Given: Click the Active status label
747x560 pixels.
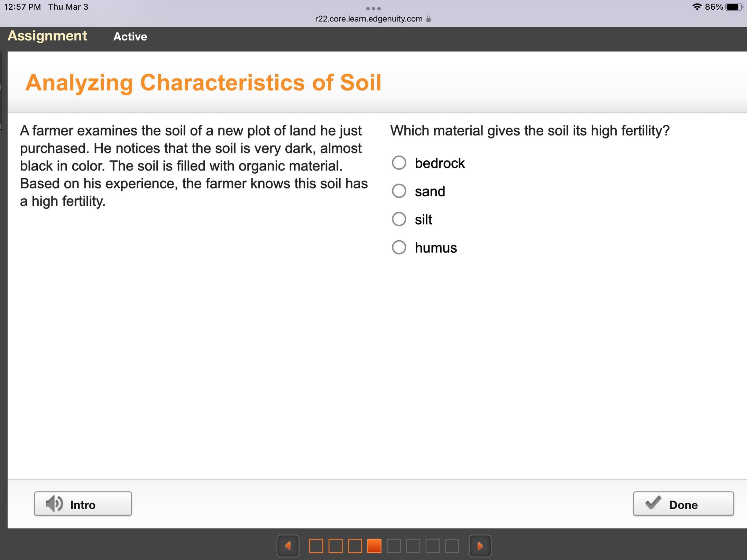Looking at the screenshot, I should [130, 37].
